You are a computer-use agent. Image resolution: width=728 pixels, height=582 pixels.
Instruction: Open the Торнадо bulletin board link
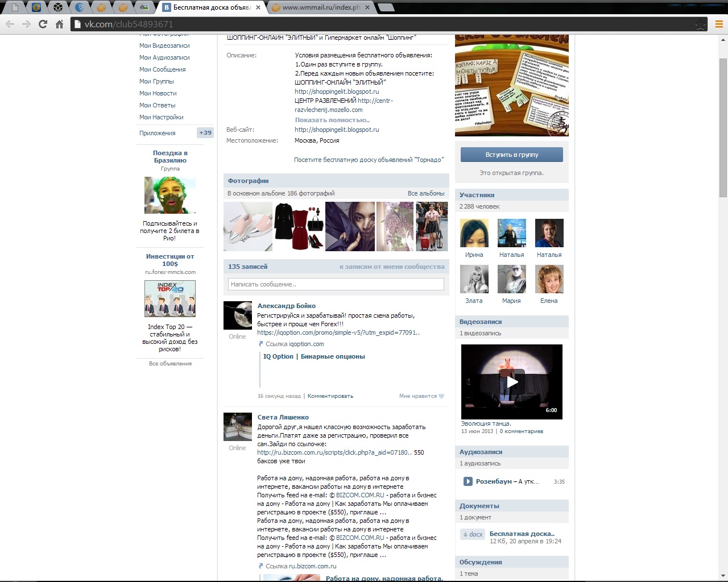pyautogui.click(x=369, y=160)
